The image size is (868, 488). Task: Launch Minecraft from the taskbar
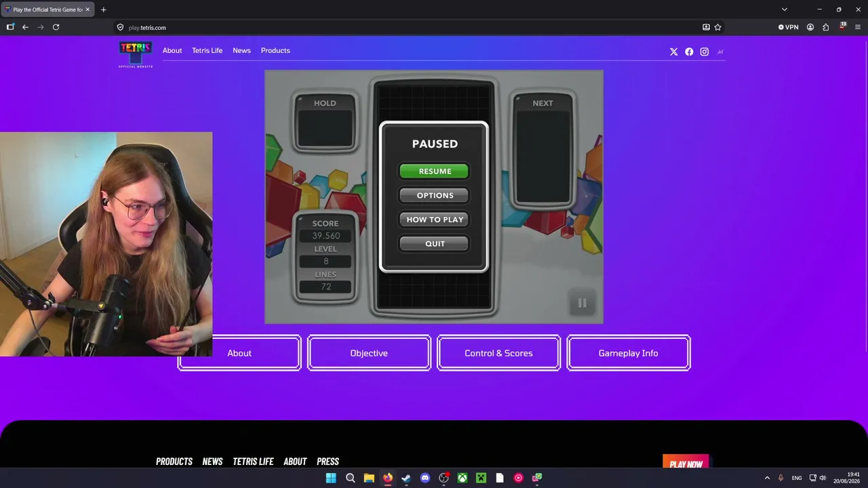coord(481,478)
